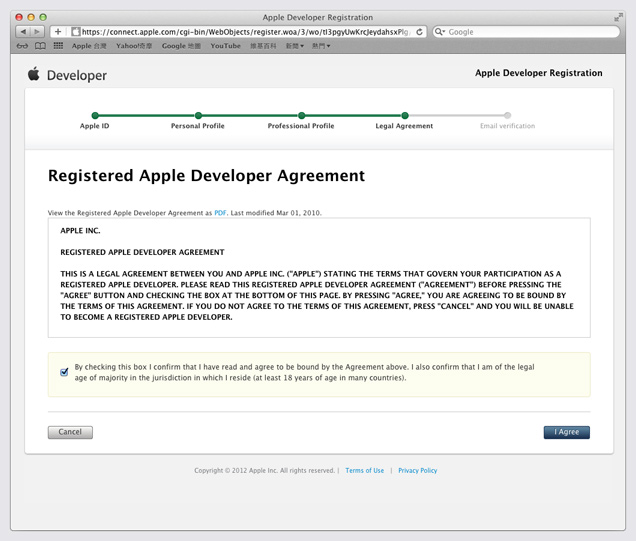The image size is (636, 541).
Task: Click the Apple ID step marker
Action: (95, 115)
